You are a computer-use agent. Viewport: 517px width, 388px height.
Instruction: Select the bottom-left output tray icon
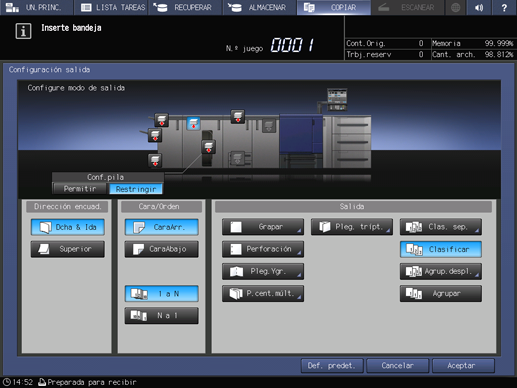[x=155, y=160]
